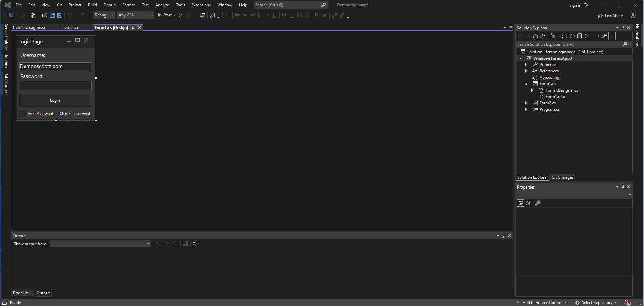Click Collapse All in Solution Explorer
The width and height of the screenshot is (644, 306).
pyautogui.click(x=580, y=36)
